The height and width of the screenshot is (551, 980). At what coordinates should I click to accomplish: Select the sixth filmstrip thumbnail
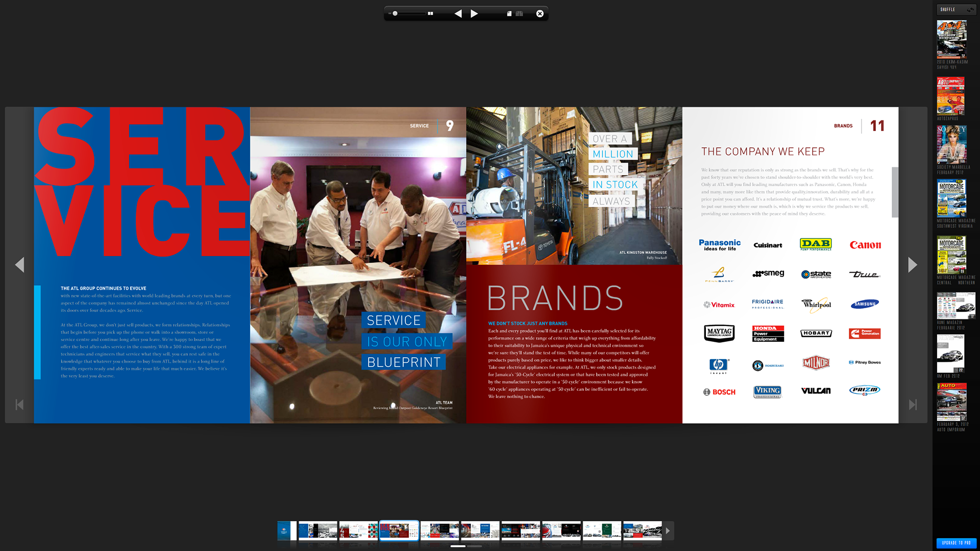point(480,531)
